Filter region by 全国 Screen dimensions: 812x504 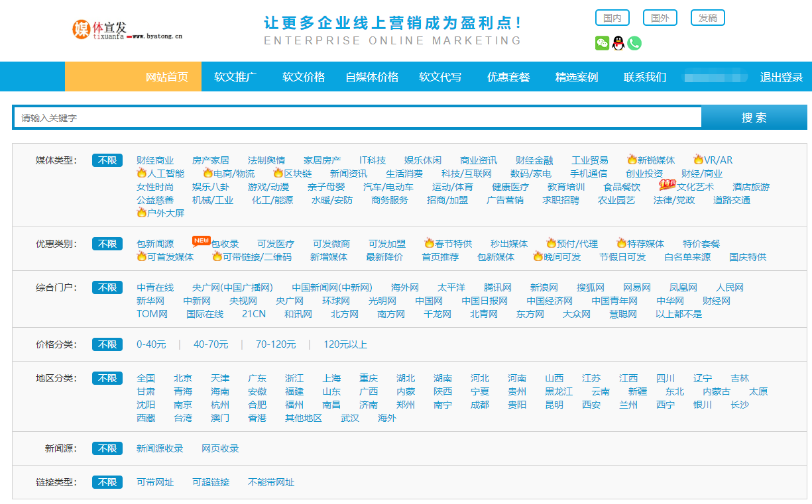point(146,378)
